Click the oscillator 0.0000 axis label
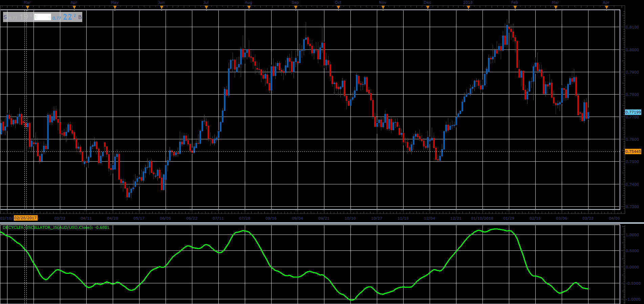644x304 pixels. 632,267
